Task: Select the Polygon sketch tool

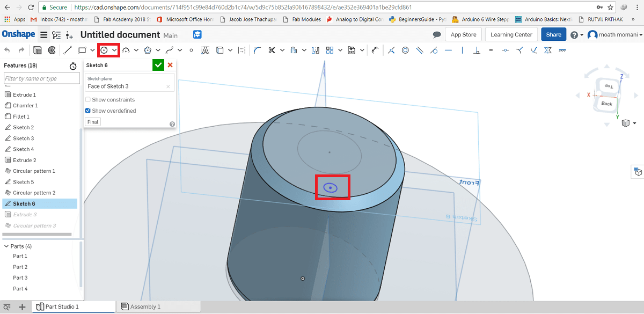Action: pyautogui.click(x=147, y=50)
